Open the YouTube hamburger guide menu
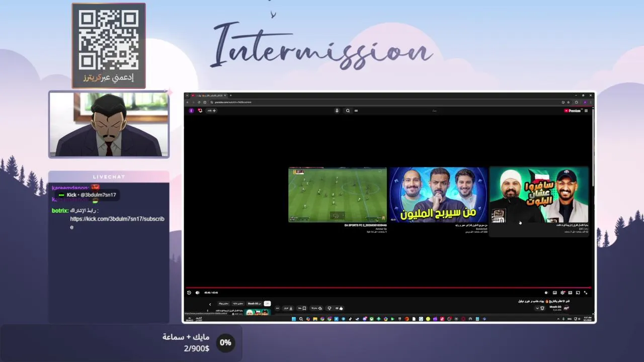Screen dimensions: 644x362 point(586,111)
